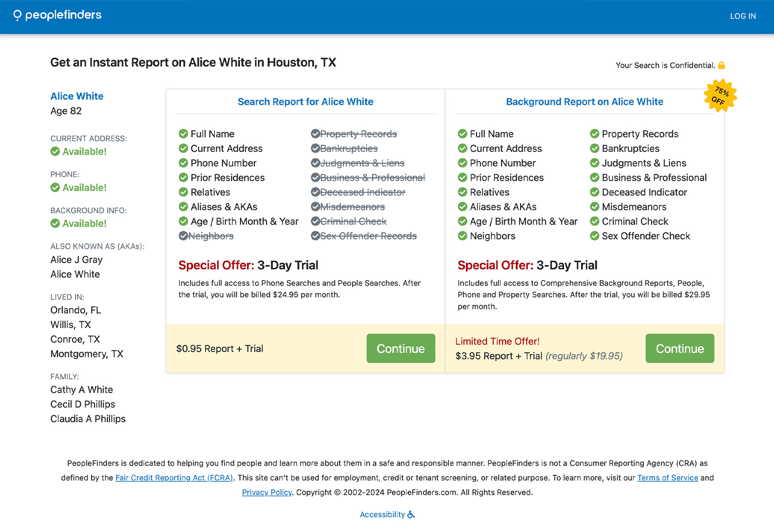This screenshot has height=532, width=774.
Task: Open the Terms of Service link
Action: (668, 478)
